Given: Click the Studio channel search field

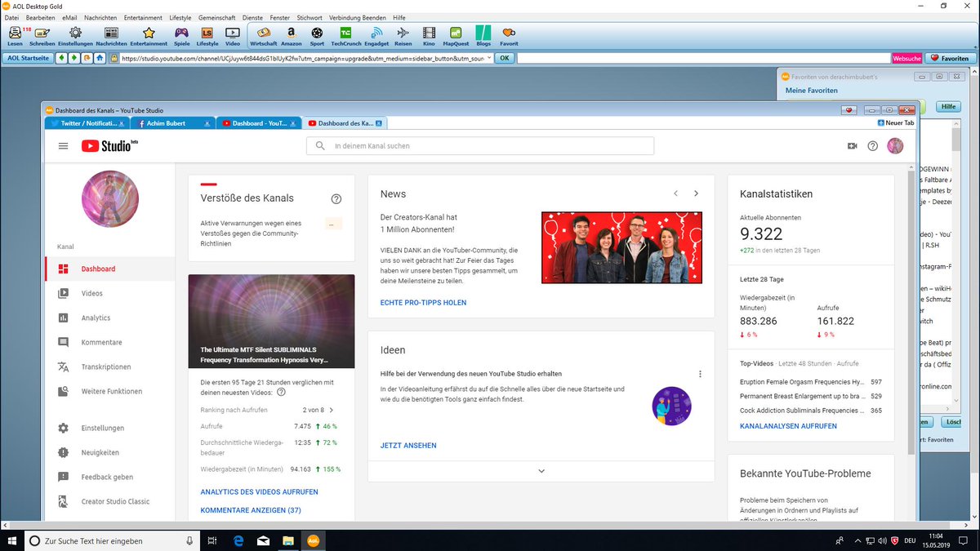Looking at the screenshot, I should click(x=480, y=146).
